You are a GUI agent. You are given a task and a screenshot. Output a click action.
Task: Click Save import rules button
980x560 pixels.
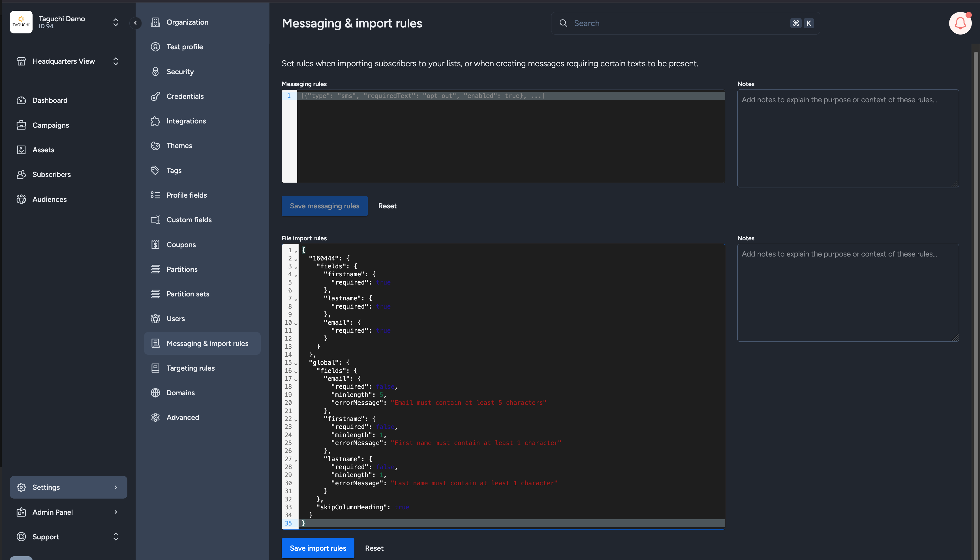click(318, 548)
